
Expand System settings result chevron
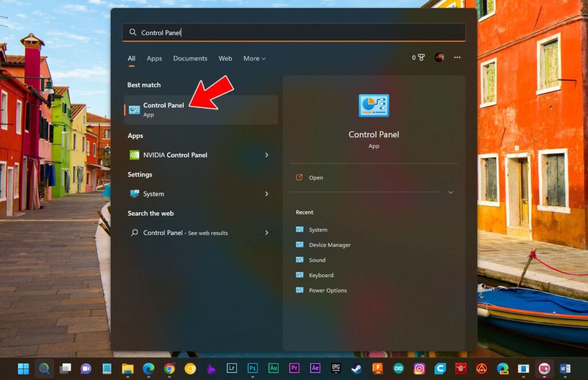[266, 194]
